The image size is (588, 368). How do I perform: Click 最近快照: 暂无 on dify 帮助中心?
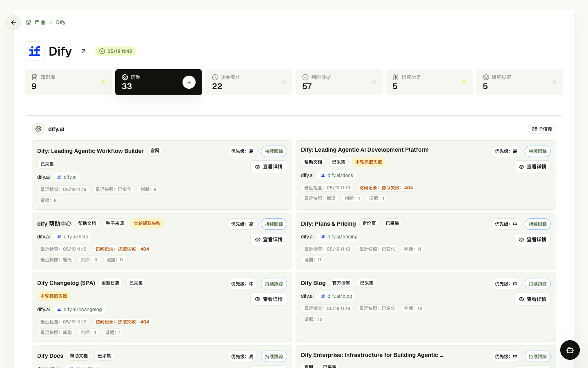(56, 260)
